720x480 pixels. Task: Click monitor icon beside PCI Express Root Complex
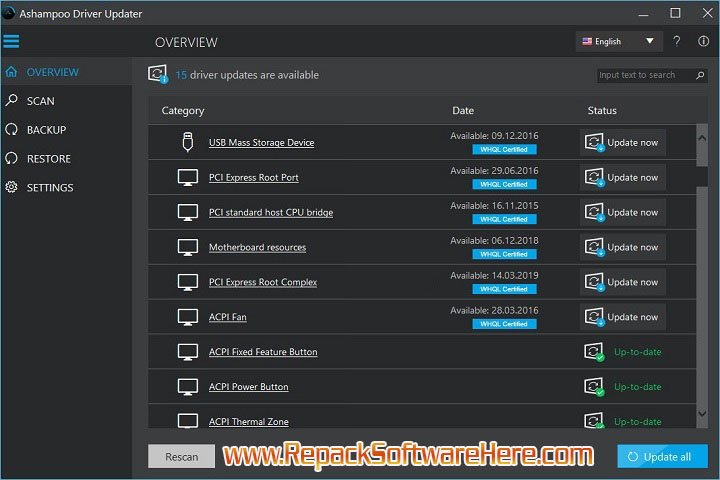(x=188, y=282)
